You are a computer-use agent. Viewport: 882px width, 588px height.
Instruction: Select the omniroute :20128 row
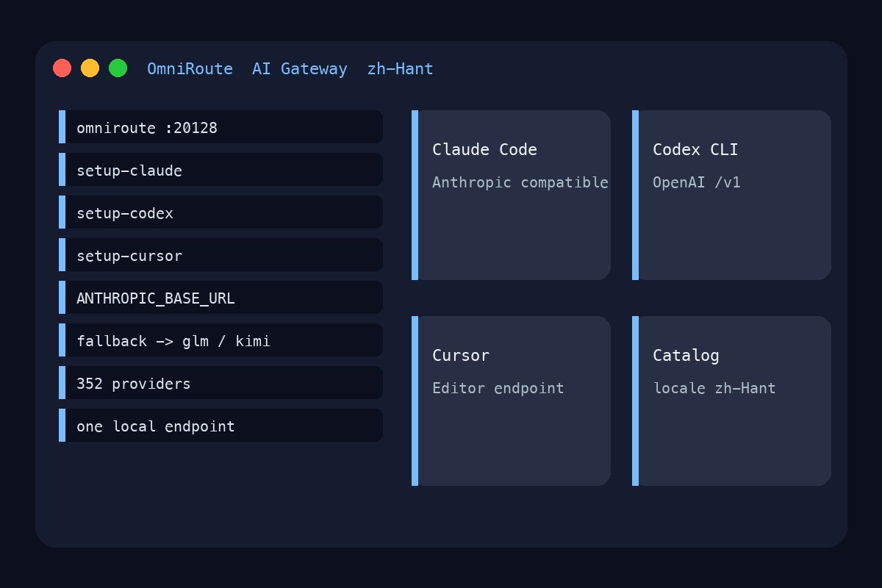[220, 126]
